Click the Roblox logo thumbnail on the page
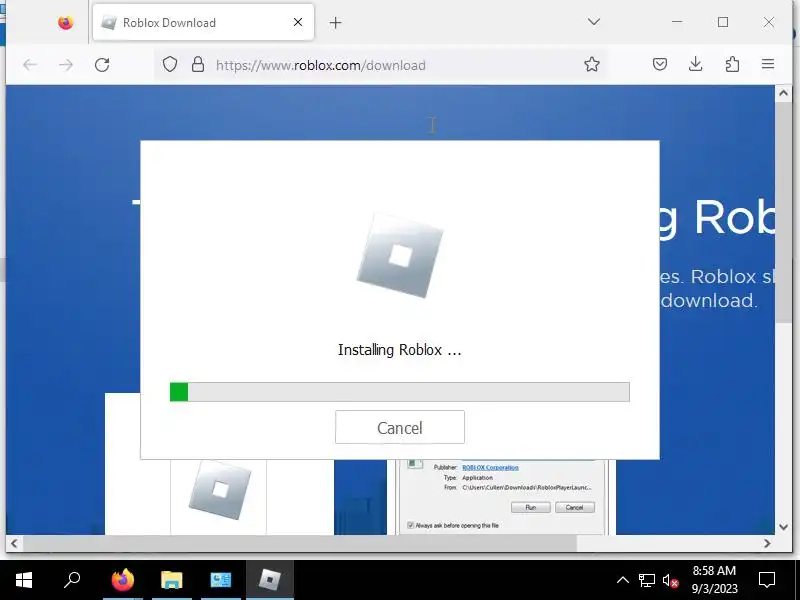 (220, 490)
